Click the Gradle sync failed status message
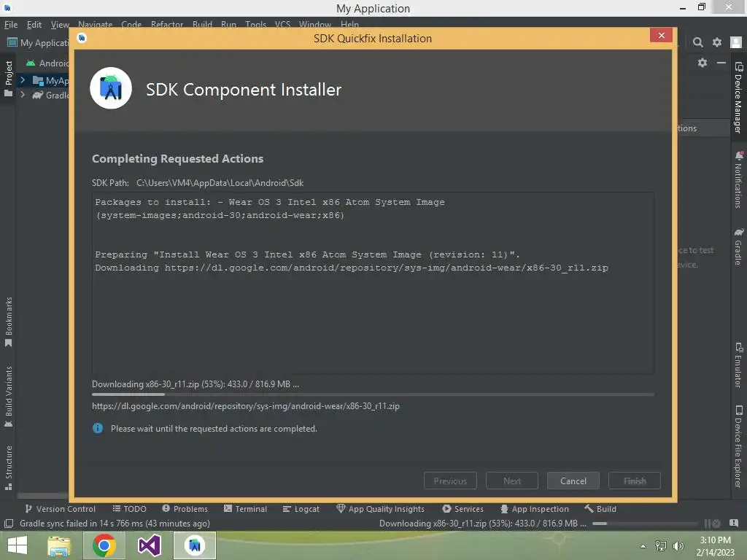Viewport: 747px width, 560px height. (115, 524)
